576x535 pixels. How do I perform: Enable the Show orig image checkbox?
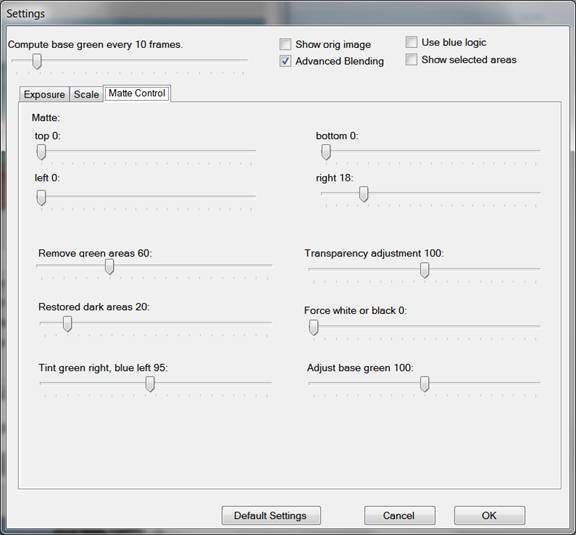click(x=285, y=44)
